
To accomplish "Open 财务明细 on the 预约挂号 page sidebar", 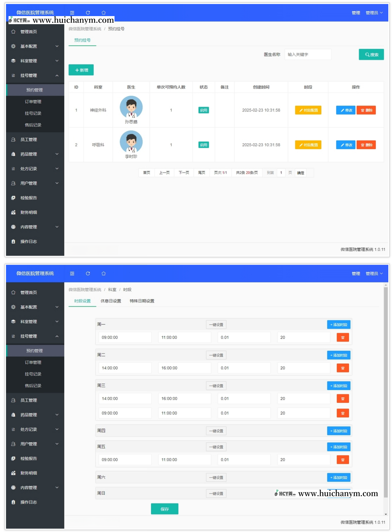I will point(35,212).
